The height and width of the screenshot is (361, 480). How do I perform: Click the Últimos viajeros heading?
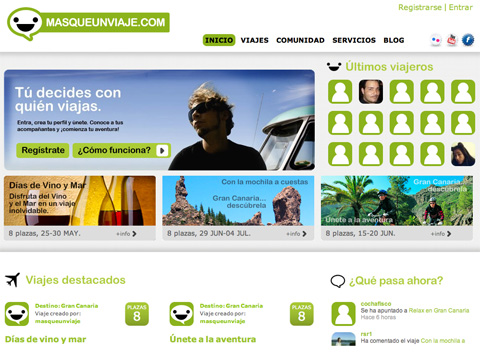pyautogui.click(x=389, y=67)
